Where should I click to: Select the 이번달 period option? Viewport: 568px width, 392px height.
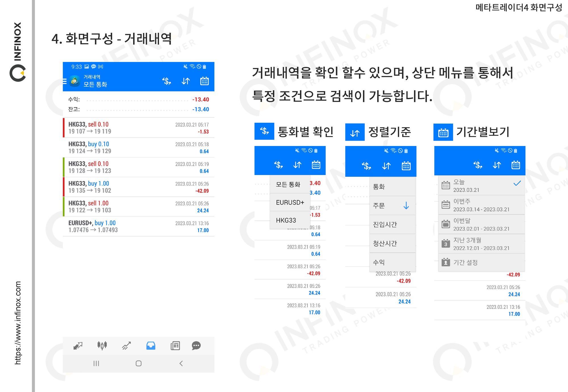click(481, 224)
